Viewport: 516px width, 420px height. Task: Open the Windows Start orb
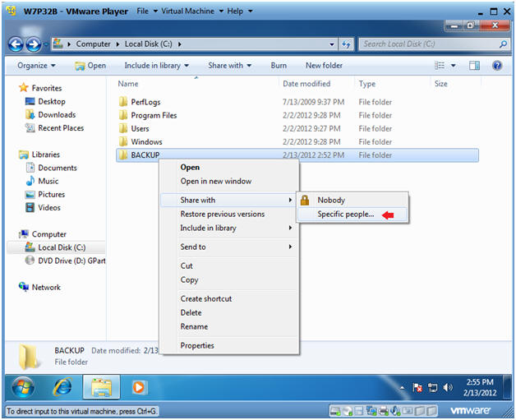[x=23, y=387]
